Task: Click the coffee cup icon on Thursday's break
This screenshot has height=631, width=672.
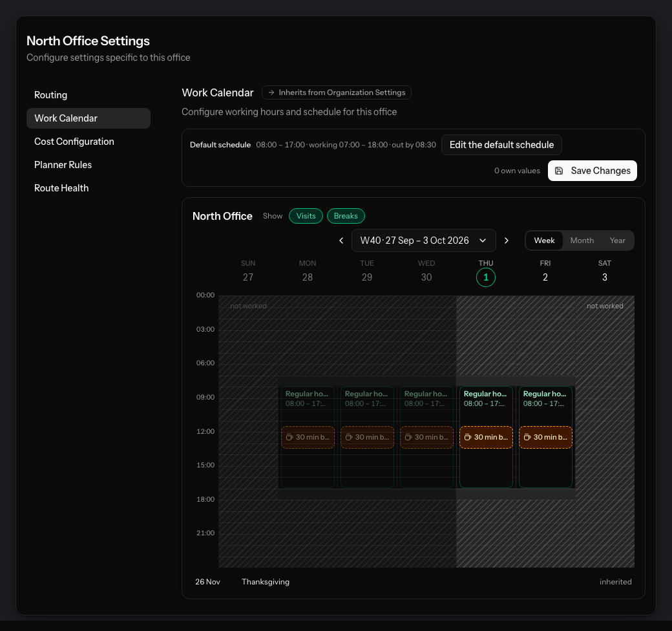Action: (468, 437)
